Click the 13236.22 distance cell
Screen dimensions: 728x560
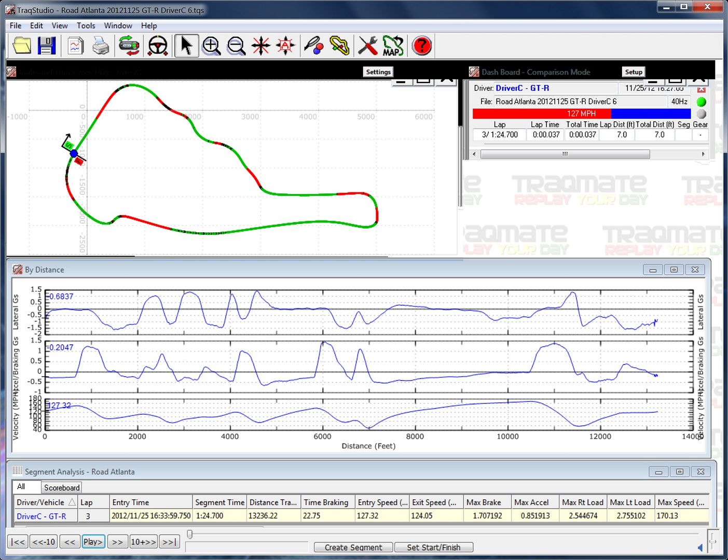[x=273, y=516]
